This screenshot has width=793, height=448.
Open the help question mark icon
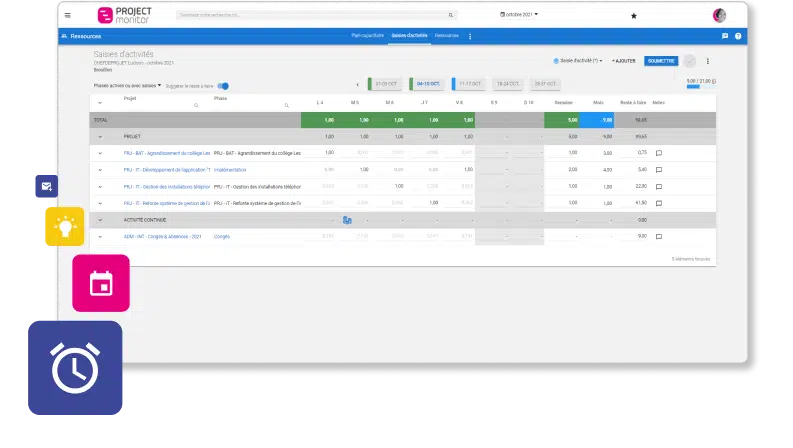point(738,36)
